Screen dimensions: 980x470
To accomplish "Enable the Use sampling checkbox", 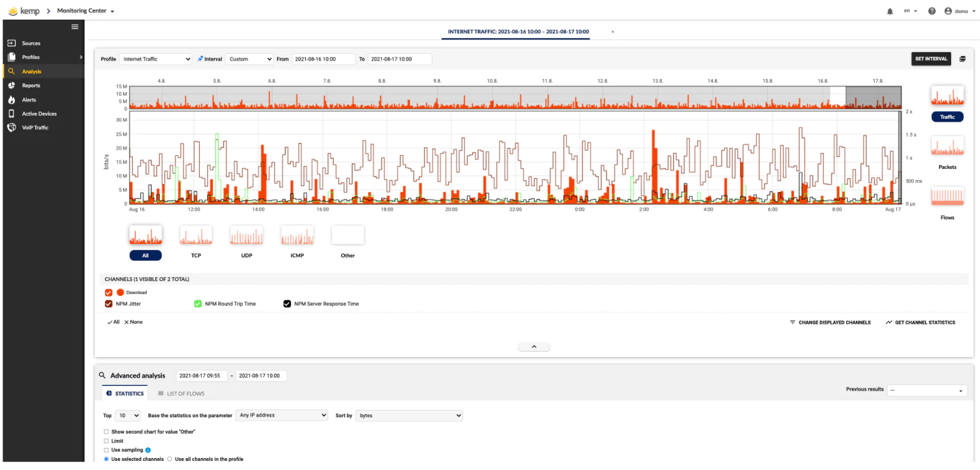I will pyautogui.click(x=106, y=450).
